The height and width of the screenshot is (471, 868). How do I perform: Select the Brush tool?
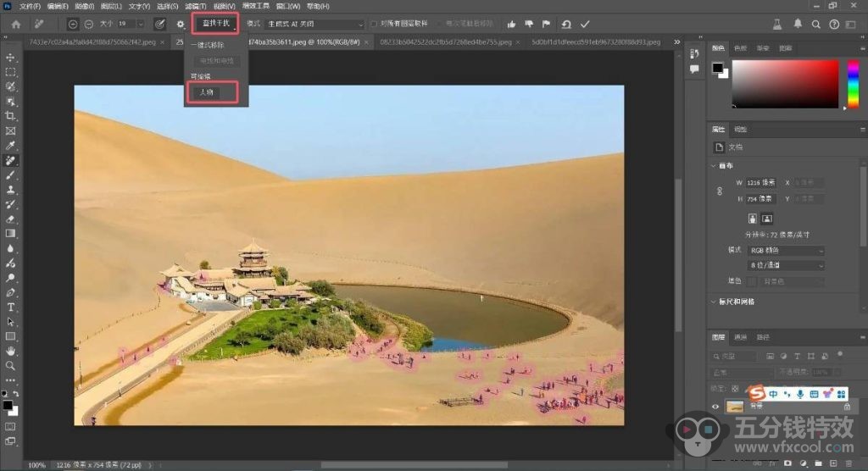(10, 175)
